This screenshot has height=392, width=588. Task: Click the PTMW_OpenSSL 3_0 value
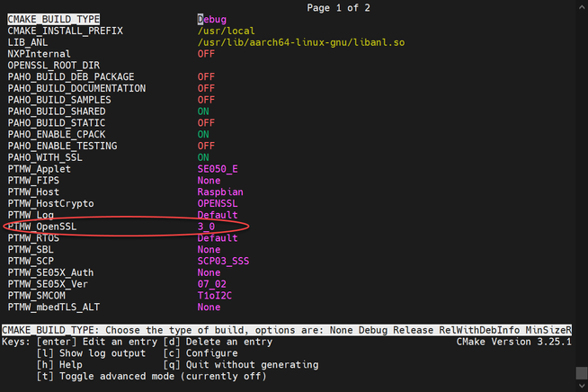(x=206, y=227)
